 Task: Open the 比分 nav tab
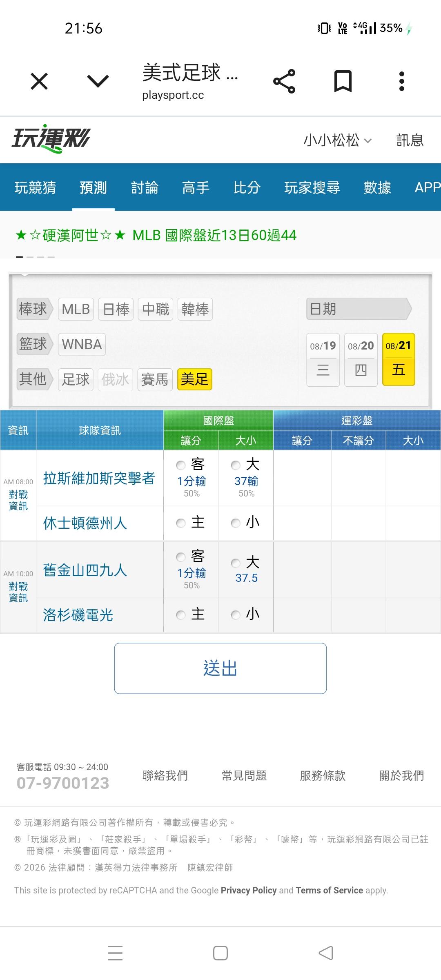tap(247, 187)
